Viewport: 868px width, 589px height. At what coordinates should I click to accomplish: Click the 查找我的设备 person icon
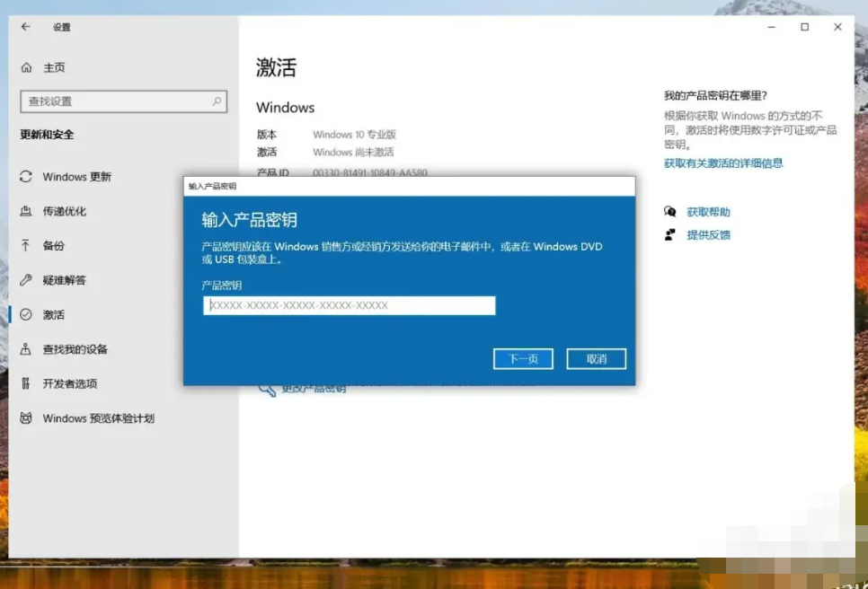click(26, 349)
